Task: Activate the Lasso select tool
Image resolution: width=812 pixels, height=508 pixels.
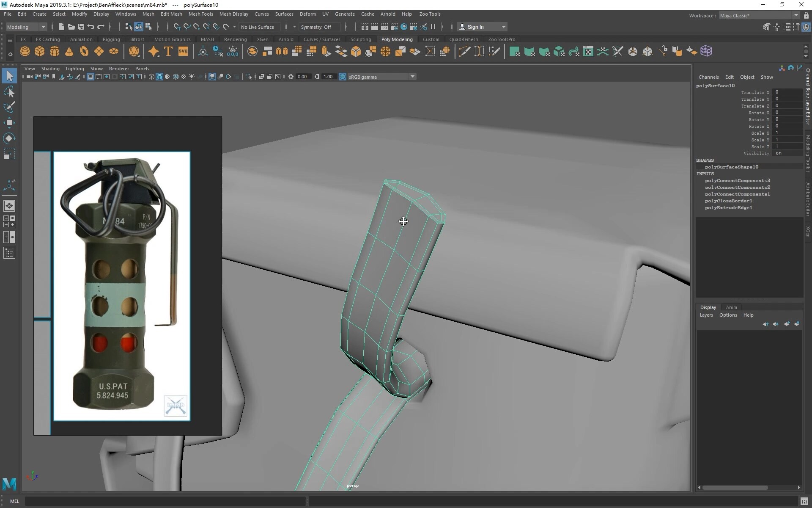Action: (9, 92)
